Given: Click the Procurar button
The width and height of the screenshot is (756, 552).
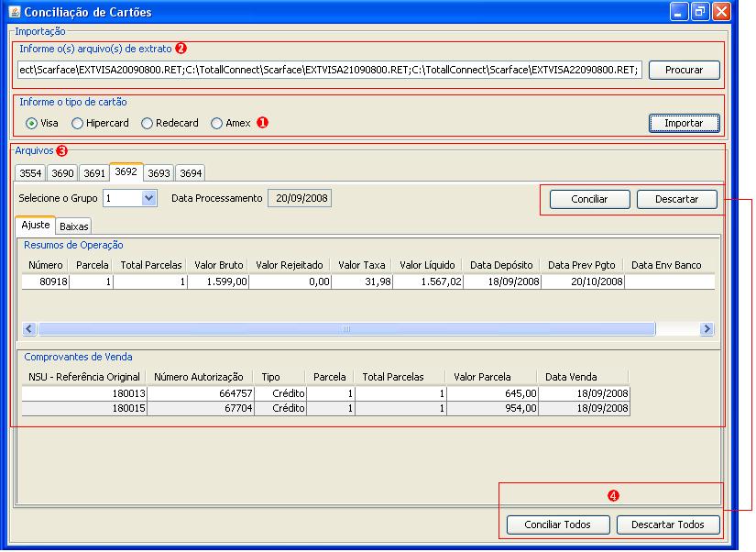Looking at the screenshot, I should [685, 70].
